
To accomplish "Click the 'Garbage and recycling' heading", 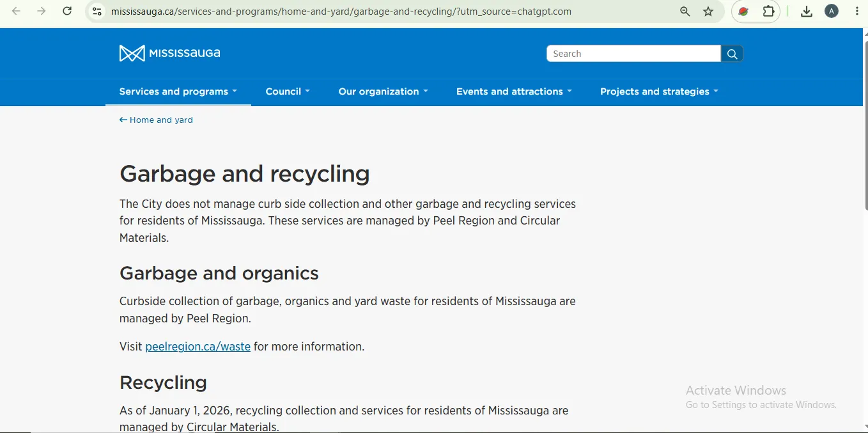I will tap(245, 174).
